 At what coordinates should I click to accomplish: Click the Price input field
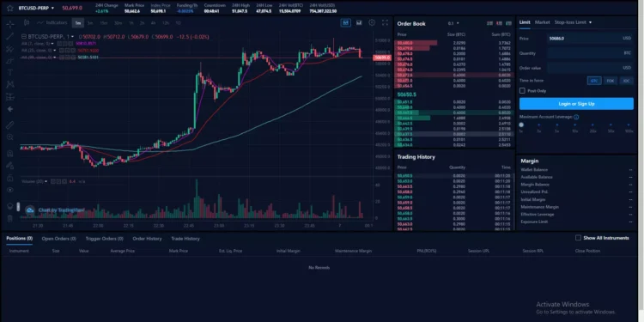pos(590,38)
